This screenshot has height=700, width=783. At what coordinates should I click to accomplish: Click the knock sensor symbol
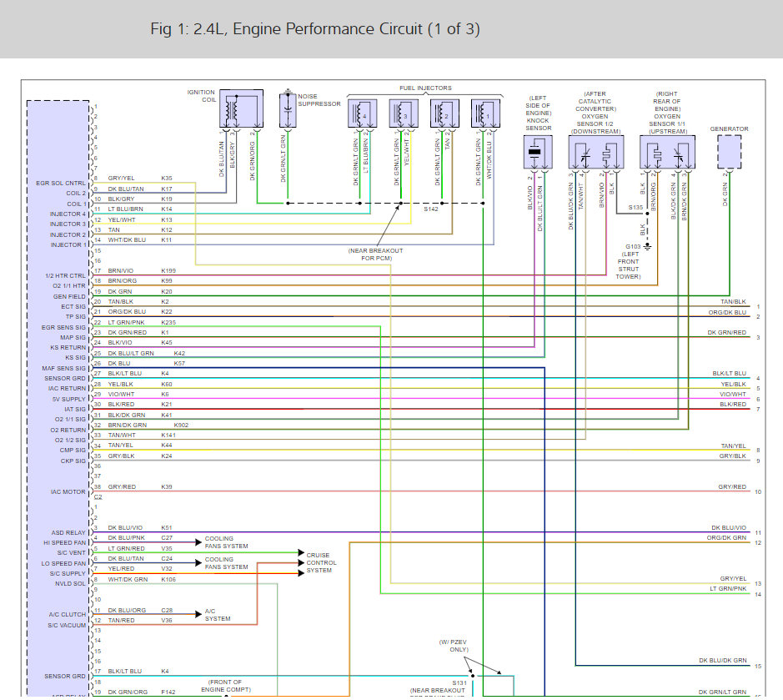click(535, 152)
